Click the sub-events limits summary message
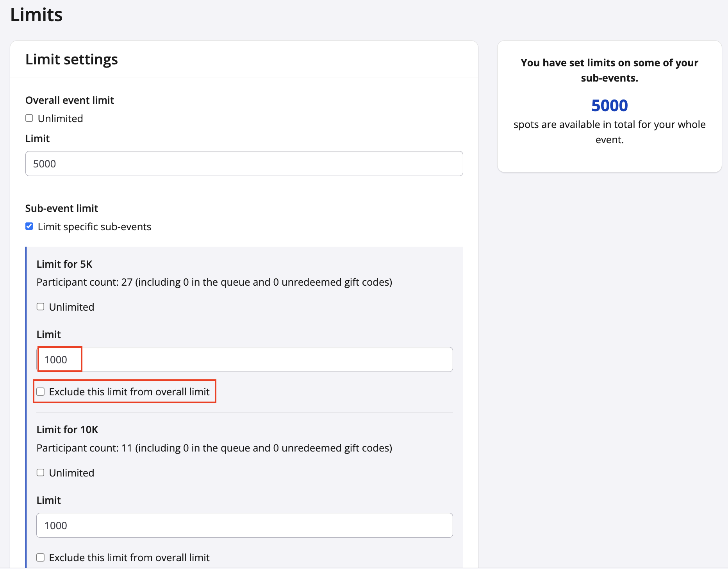The height and width of the screenshot is (569, 728). [609, 70]
